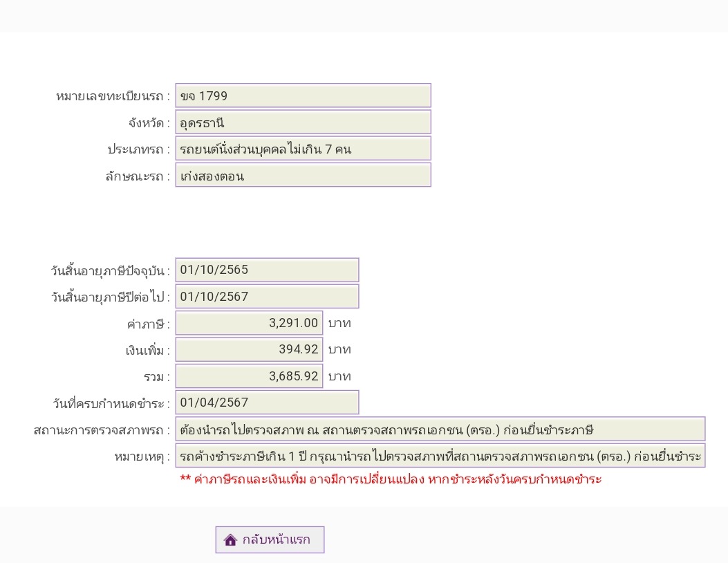The height and width of the screenshot is (563, 728).
Task: Click the หมายเหตุ label text
Action: (142, 456)
